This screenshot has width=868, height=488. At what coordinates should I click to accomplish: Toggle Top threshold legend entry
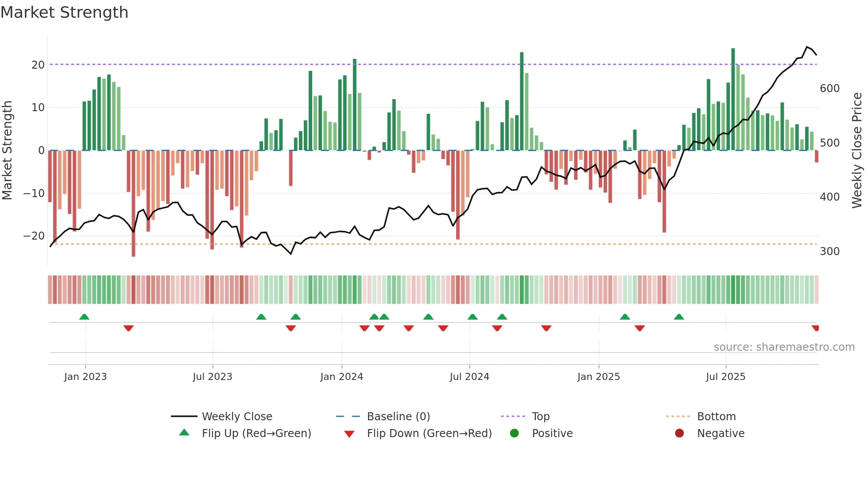(540, 417)
